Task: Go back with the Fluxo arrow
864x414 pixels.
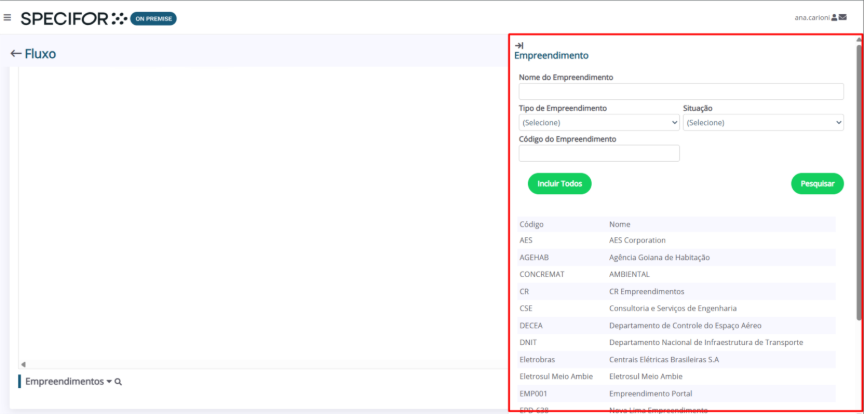Action: coord(16,54)
